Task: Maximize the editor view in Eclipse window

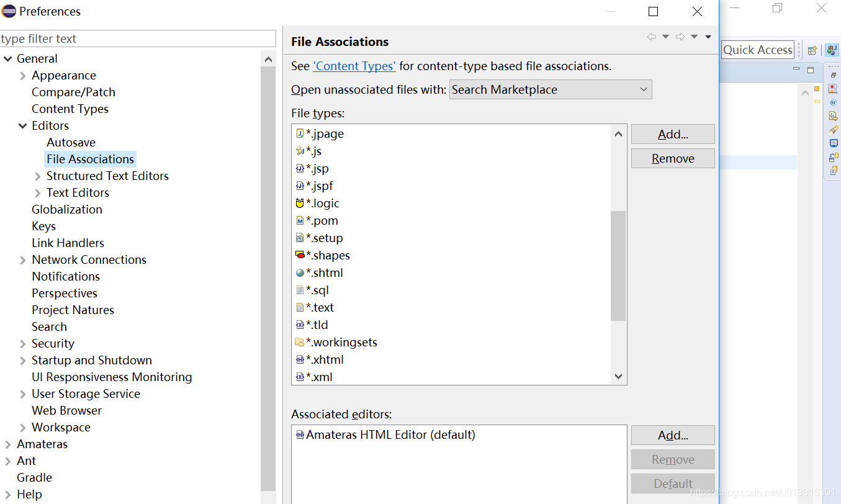Action: [811, 70]
